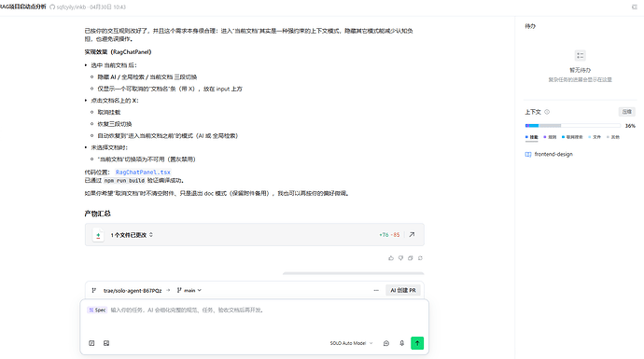Image resolution: width=644 pixels, height=359 pixels.
Task: Click the +76 -85 change count
Action: tap(389, 235)
